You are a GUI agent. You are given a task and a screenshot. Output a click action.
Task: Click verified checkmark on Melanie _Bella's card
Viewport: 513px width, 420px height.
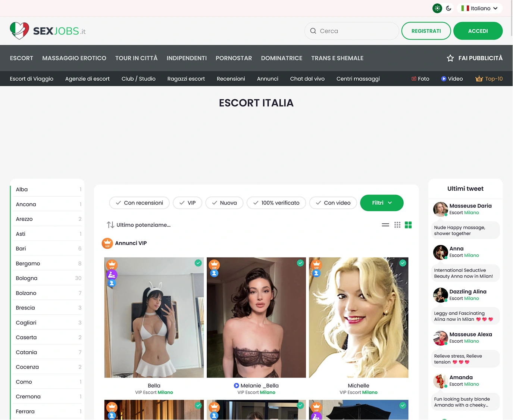point(300,263)
